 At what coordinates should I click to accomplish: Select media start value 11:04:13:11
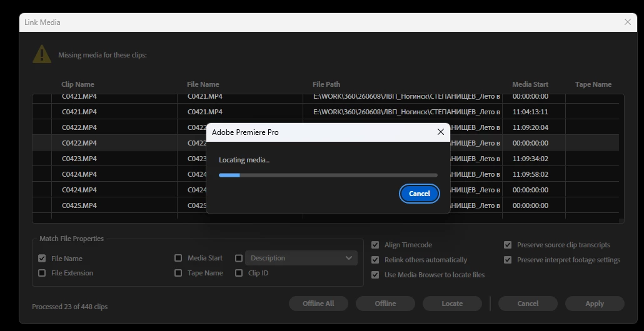pyautogui.click(x=530, y=112)
